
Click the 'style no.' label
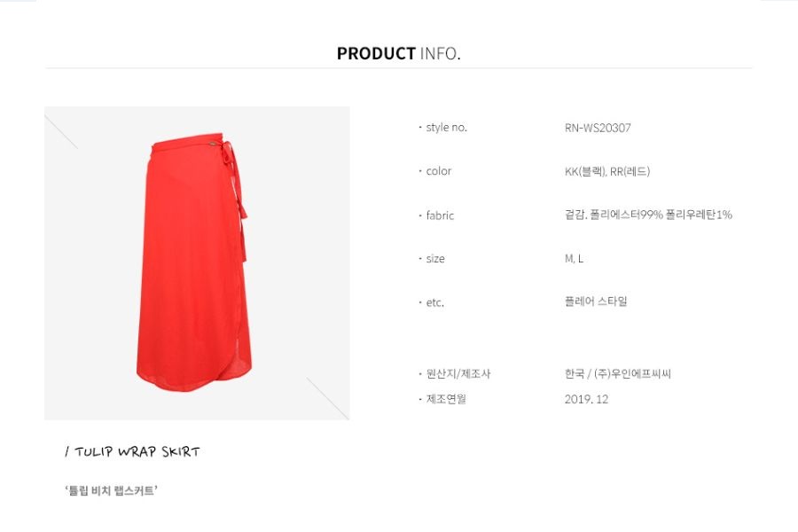coord(446,128)
